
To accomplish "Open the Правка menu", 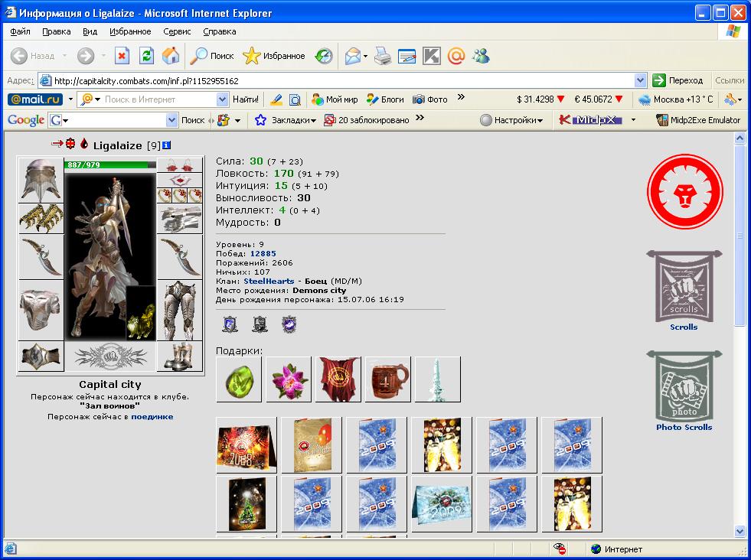I will coord(57,31).
